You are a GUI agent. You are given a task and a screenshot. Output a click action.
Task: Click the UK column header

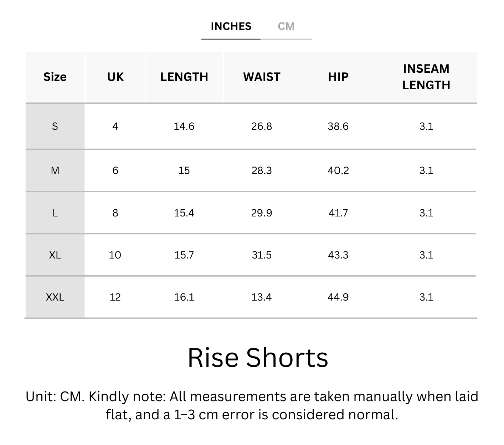(x=115, y=77)
